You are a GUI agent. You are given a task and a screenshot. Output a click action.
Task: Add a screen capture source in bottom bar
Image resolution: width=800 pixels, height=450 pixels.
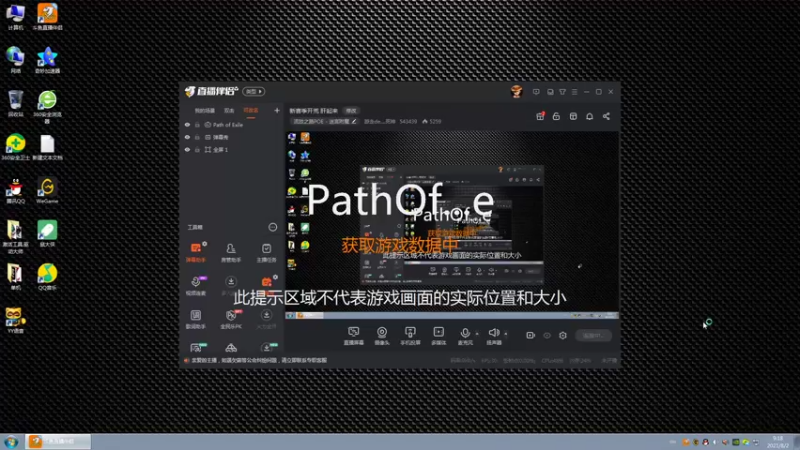[x=354, y=336]
